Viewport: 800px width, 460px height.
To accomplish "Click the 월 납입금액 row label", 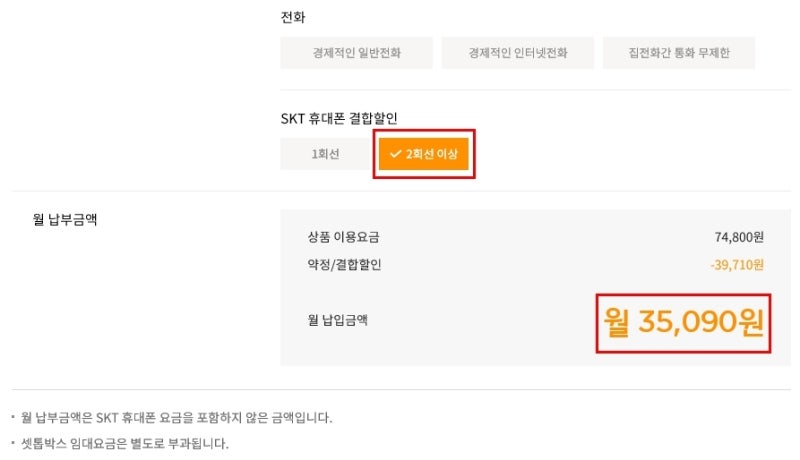I will click(337, 320).
